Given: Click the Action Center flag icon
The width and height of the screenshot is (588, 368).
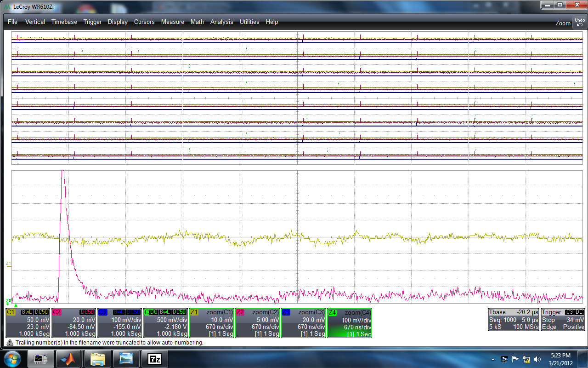Looking at the screenshot, I should pyautogui.click(x=515, y=358).
